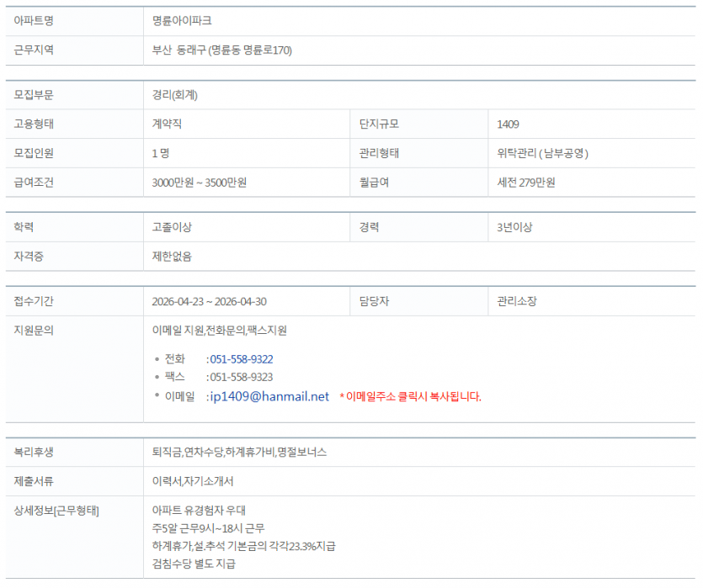Click employment type value 계약직
This screenshot has width=703, height=588.
(x=167, y=124)
